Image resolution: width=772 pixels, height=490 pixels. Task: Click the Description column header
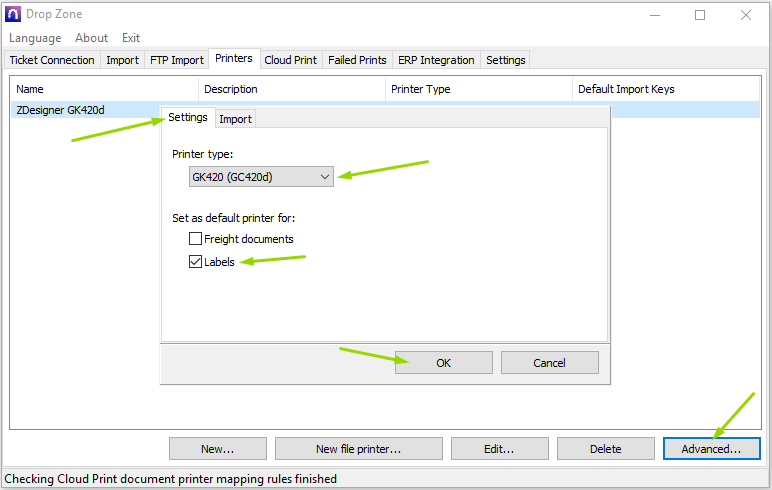(x=292, y=89)
